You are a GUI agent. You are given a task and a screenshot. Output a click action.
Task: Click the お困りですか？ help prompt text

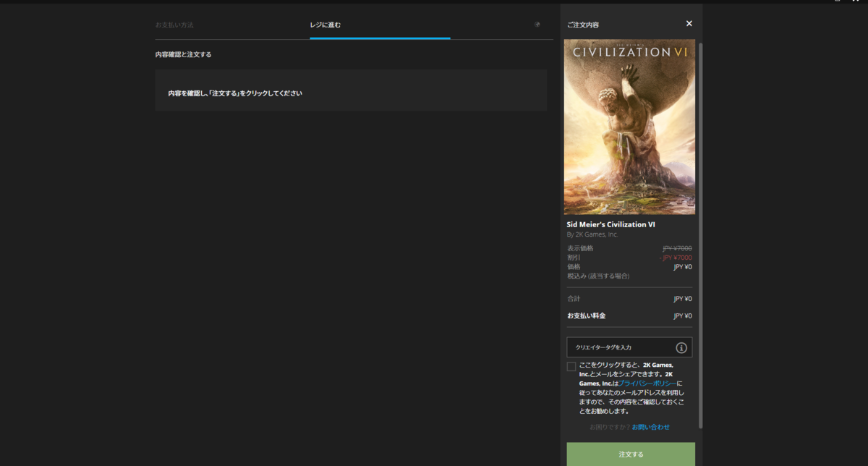[609, 427]
